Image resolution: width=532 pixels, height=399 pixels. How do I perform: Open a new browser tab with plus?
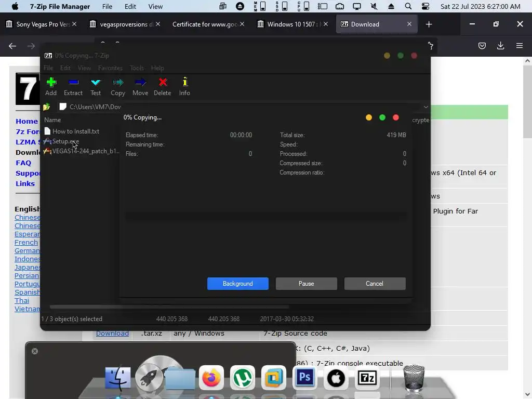point(429,24)
